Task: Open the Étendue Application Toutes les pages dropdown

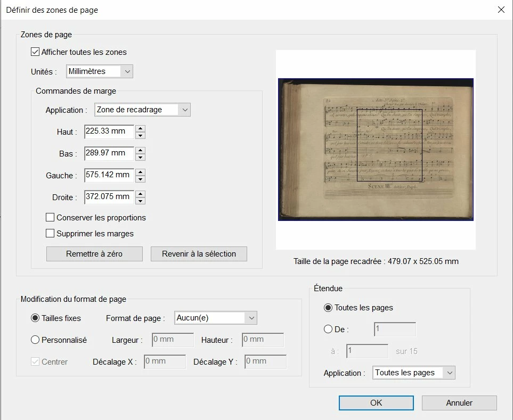Action: tap(413, 373)
